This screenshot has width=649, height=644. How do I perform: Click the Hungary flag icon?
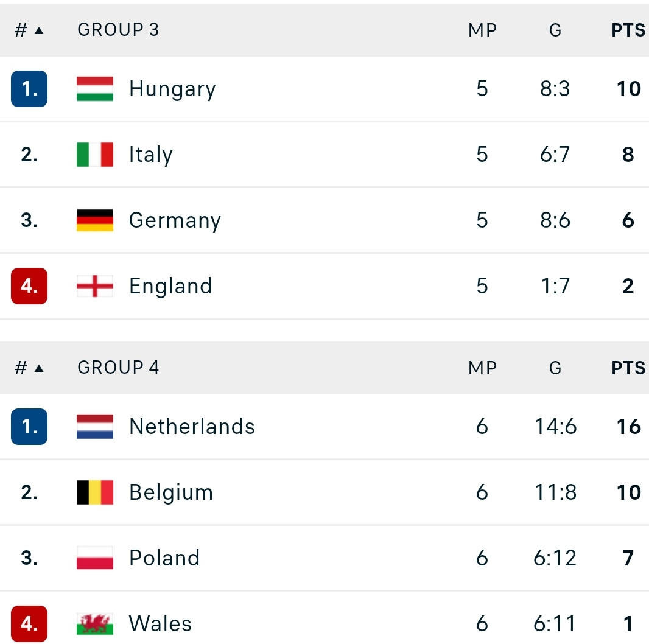pos(95,89)
